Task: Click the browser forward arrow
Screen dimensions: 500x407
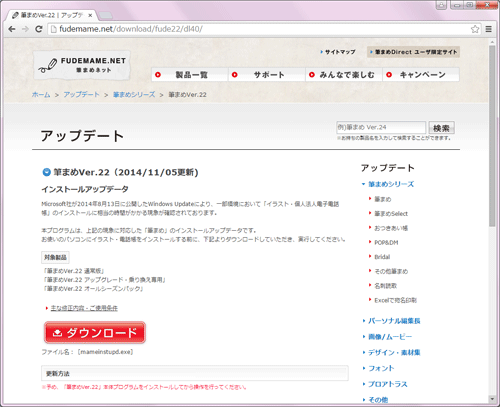Action: pyautogui.click(x=25, y=29)
